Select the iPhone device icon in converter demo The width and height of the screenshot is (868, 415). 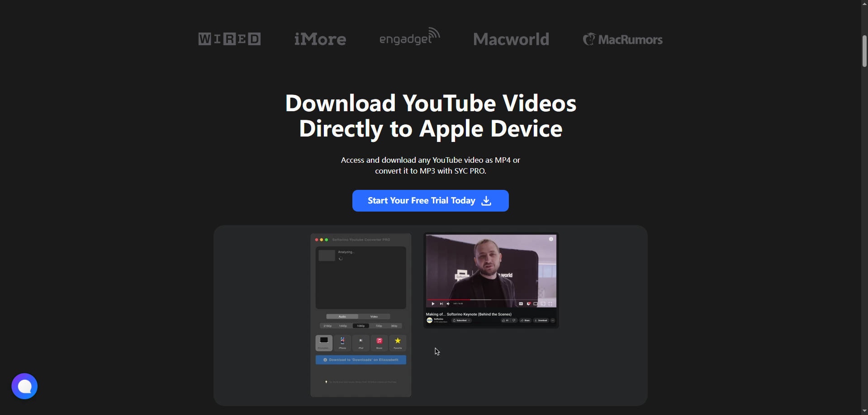click(342, 343)
